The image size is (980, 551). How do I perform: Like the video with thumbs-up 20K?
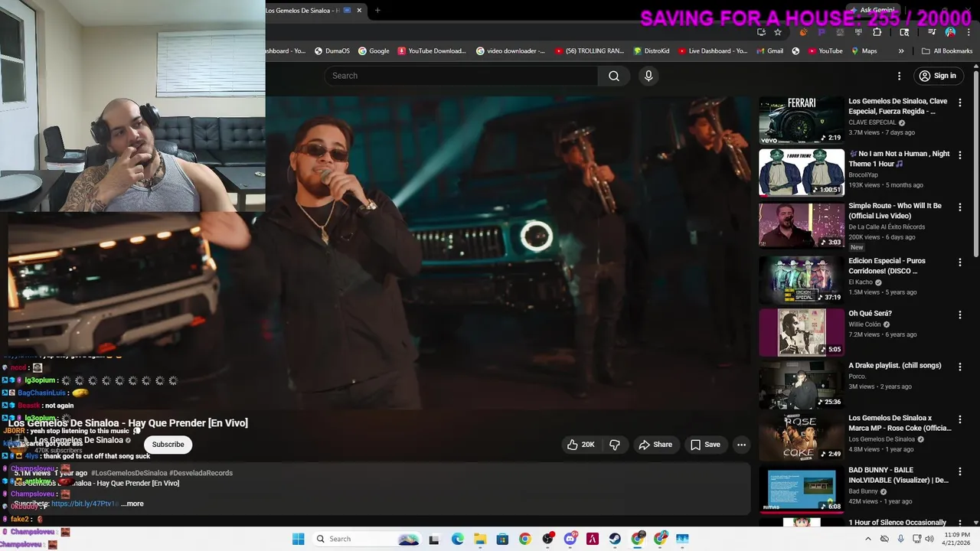click(580, 445)
